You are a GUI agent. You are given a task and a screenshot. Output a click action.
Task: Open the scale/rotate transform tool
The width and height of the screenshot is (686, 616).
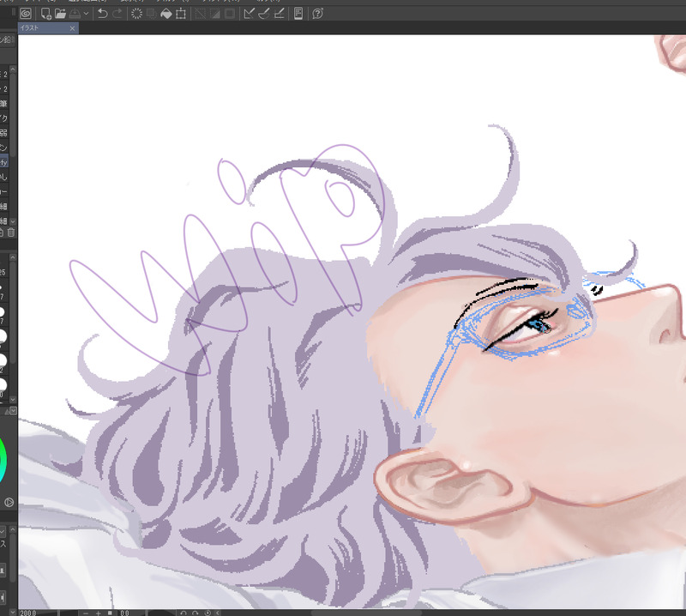(181, 14)
